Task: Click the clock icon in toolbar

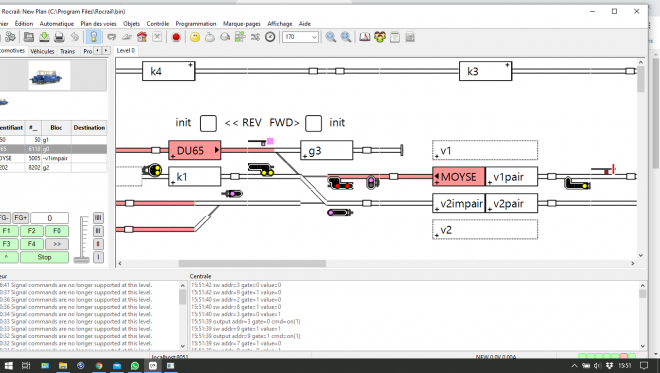Action: coord(270,37)
